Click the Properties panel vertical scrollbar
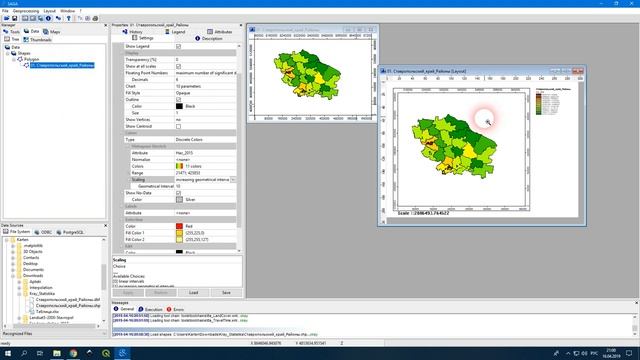 coord(239,149)
